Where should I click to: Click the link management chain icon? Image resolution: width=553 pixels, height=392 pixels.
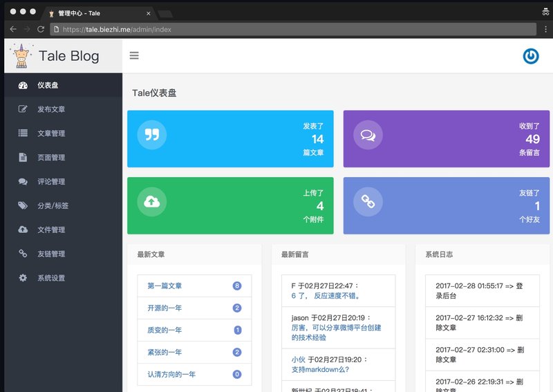coord(23,253)
